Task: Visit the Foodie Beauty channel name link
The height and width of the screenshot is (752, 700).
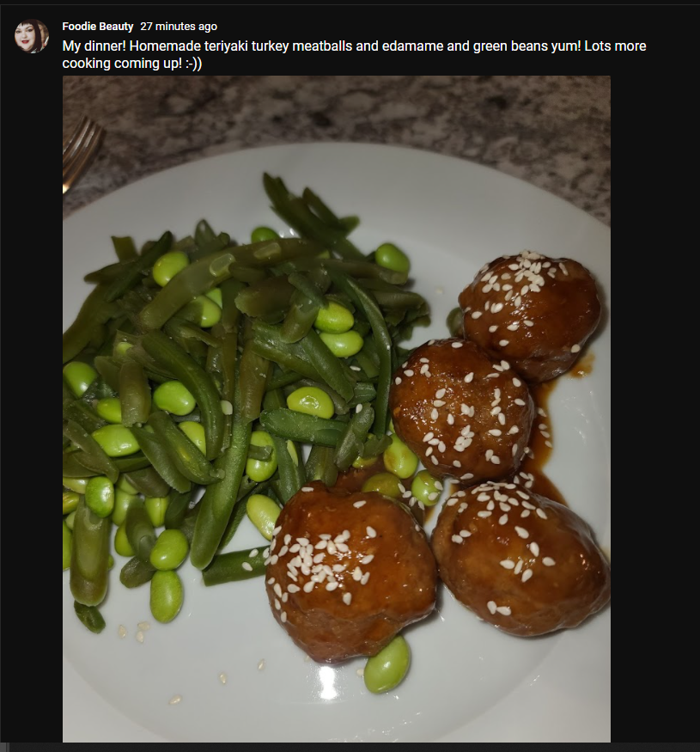Action: point(98,27)
